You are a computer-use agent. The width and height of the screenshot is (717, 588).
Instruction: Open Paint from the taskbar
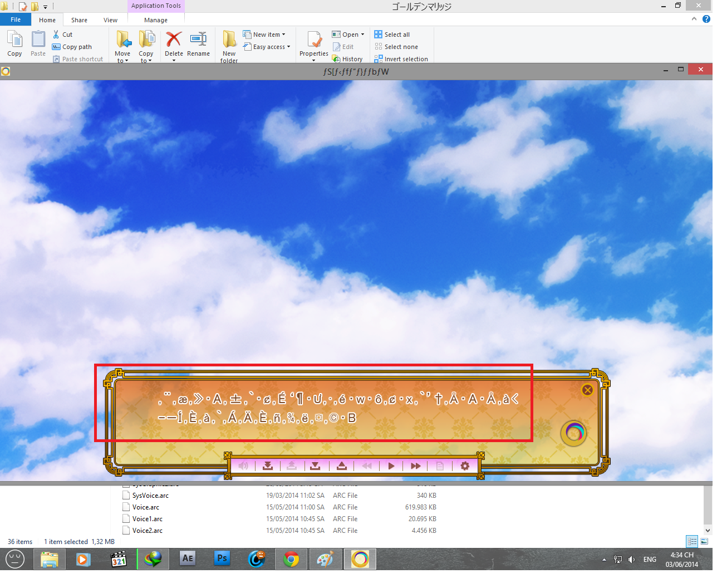[326, 559]
